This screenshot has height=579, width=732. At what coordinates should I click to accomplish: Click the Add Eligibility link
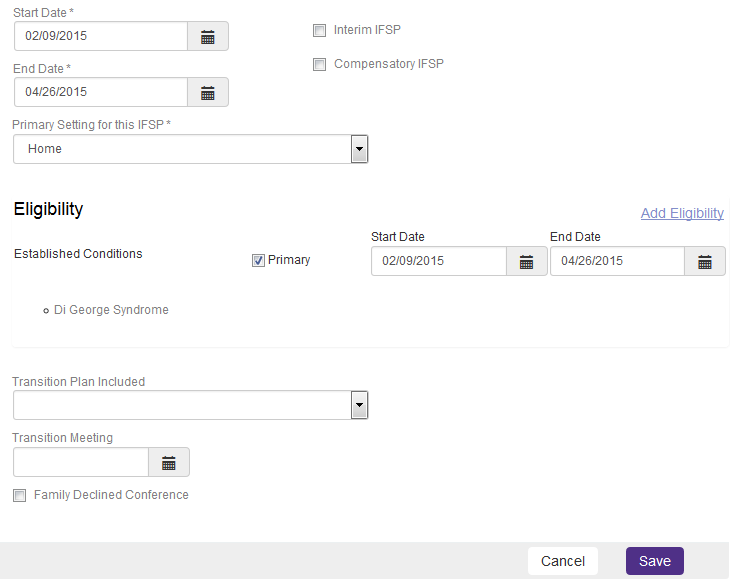point(682,213)
